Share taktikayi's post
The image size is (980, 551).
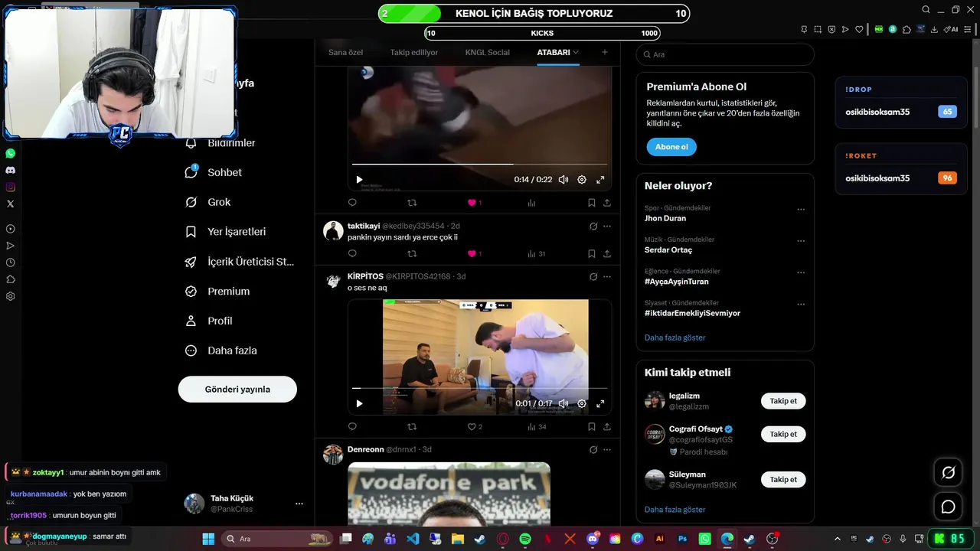point(607,254)
